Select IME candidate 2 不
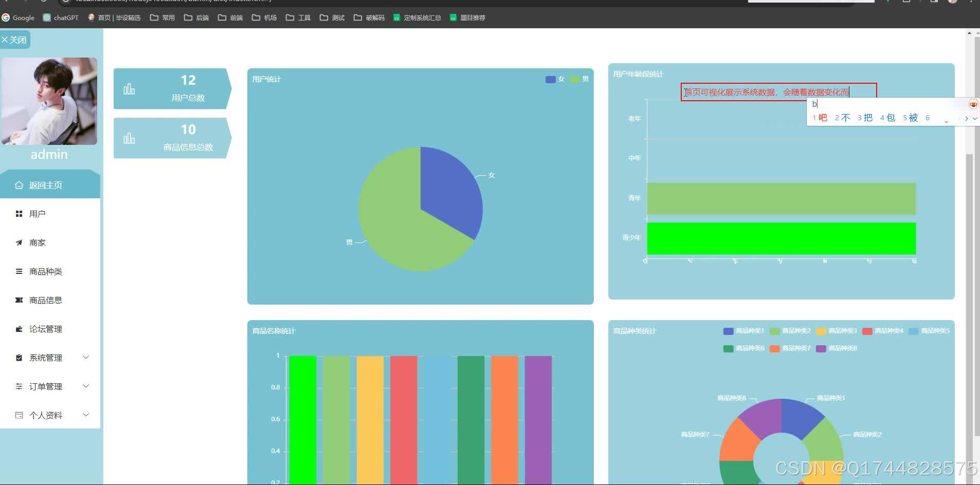The image size is (980, 485). 843,118
